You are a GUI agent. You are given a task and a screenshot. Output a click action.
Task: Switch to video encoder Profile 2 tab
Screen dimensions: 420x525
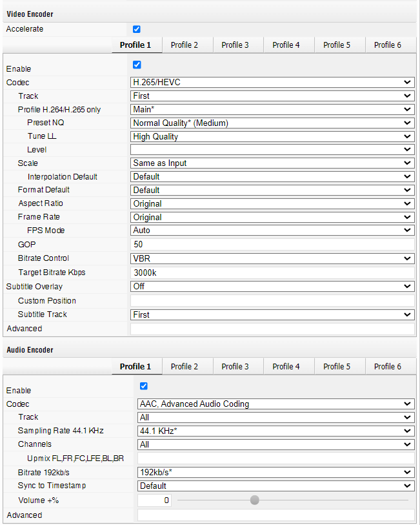click(x=185, y=45)
